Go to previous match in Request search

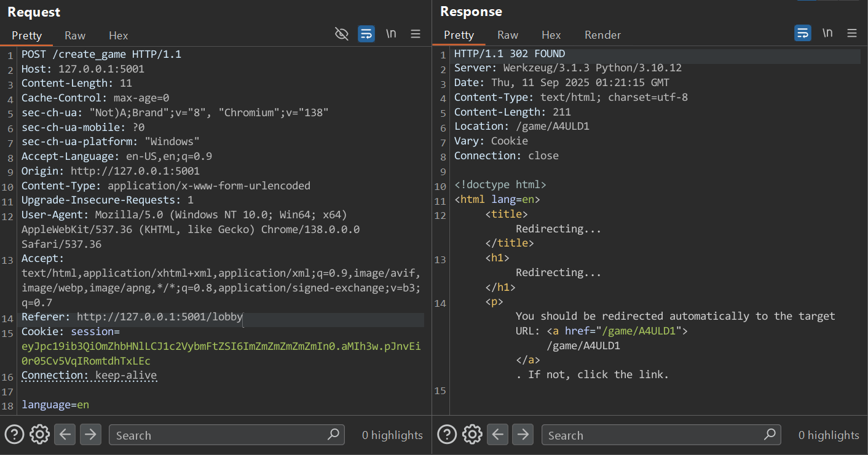pyautogui.click(x=65, y=435)
